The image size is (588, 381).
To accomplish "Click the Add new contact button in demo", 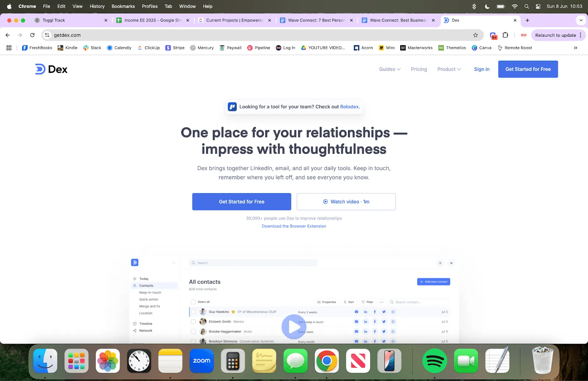I will pyautogui.click(x=434, y=282).
